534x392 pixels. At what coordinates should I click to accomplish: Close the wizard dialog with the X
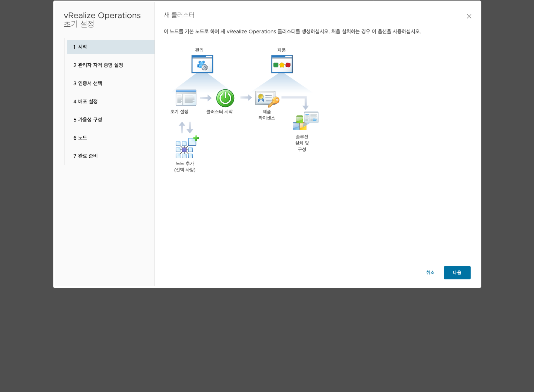tap(469, 16)
